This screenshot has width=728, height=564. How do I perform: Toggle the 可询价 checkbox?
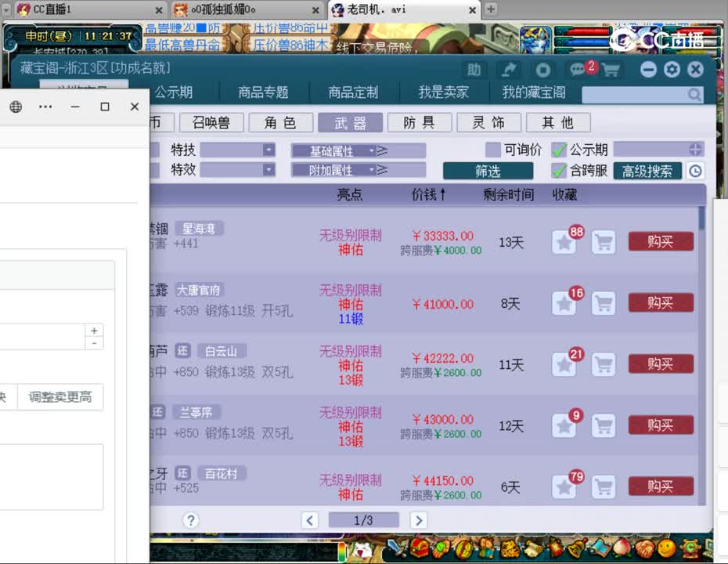(x=492, y=150)
